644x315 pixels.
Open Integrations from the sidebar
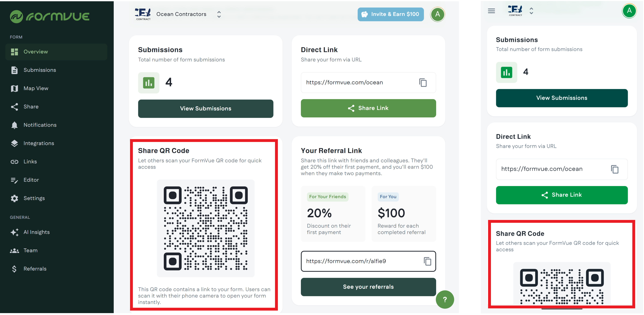pyautogui.click(x=15, y=143)
